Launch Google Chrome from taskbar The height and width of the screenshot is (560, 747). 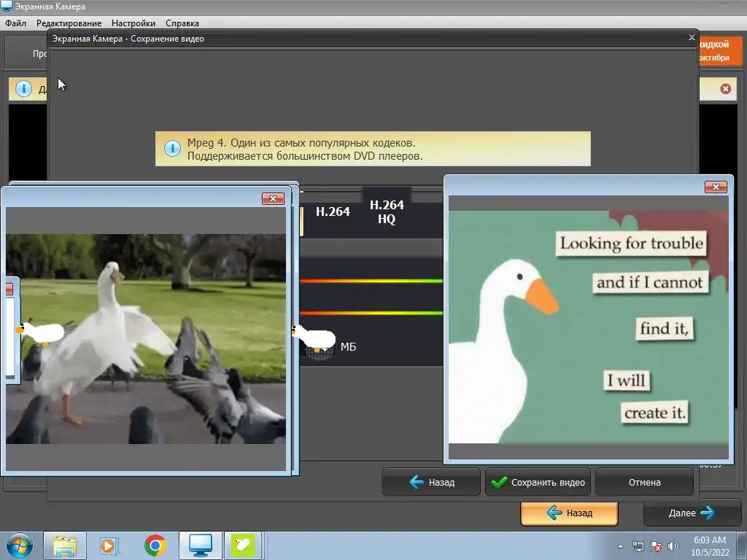tap(155, 545)
